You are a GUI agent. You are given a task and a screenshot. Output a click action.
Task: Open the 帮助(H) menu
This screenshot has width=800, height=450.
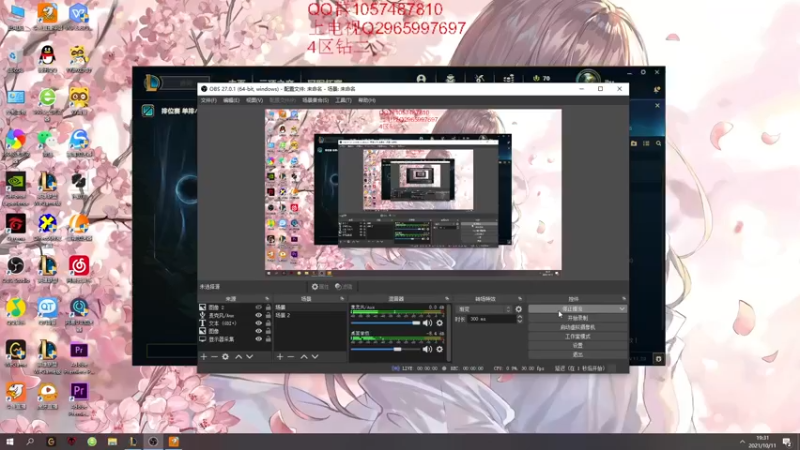click(366, 101)
